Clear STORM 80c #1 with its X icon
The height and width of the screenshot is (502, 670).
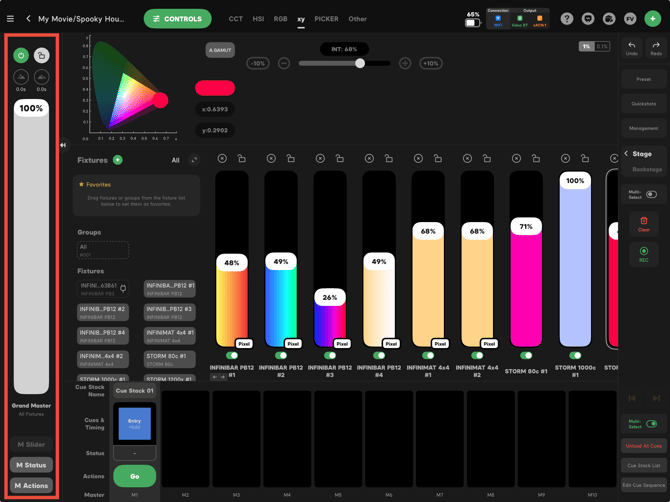[x=516, y=159]
